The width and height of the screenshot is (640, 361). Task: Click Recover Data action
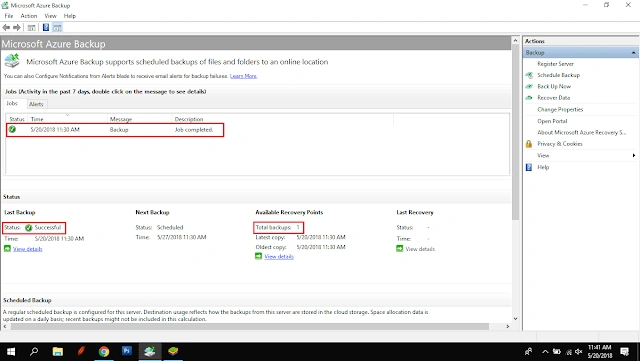coord(553,98)
